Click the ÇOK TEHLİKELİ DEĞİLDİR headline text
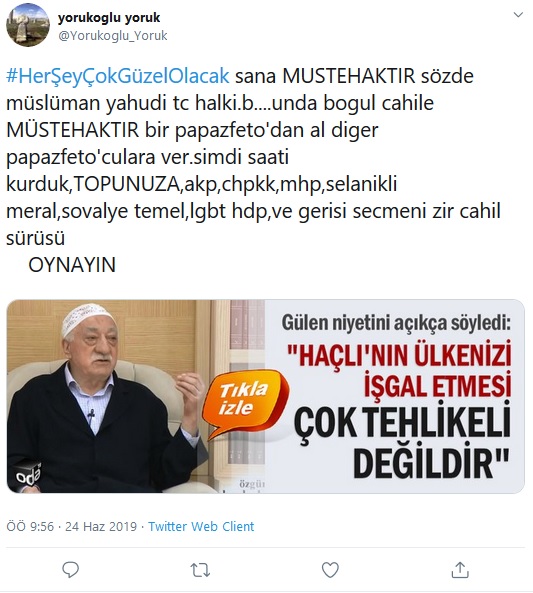 402,443
